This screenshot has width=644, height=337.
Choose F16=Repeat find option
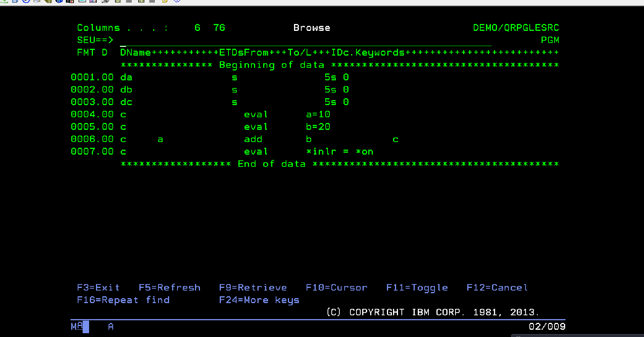pyautogui.click(x=123, y=300)
